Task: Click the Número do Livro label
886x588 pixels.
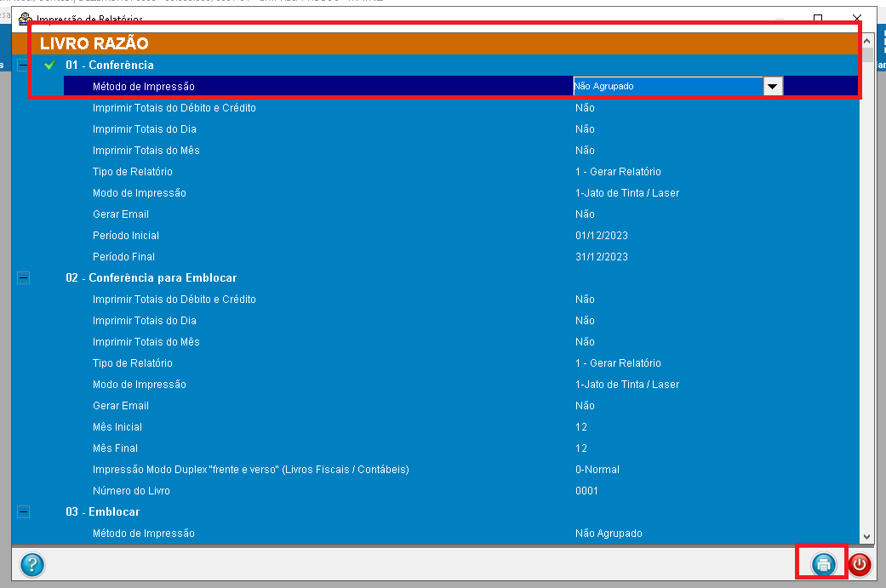Action: click(x=131, y=491)
